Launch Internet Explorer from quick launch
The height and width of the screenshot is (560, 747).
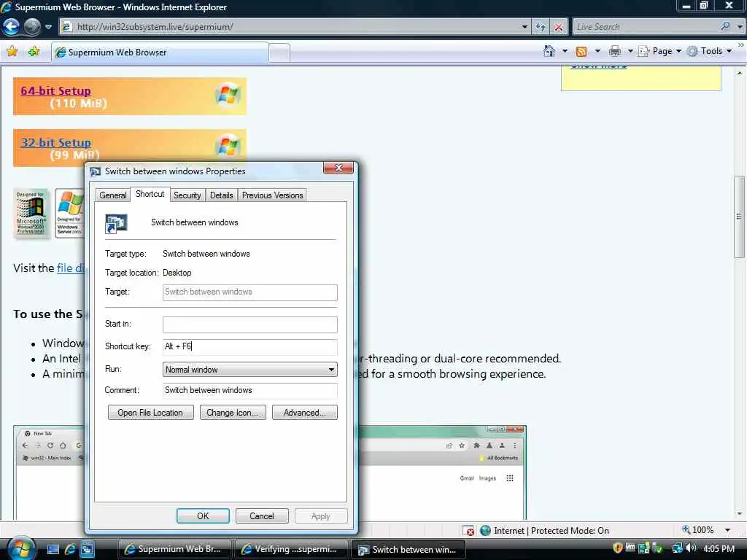click(70, 550)
